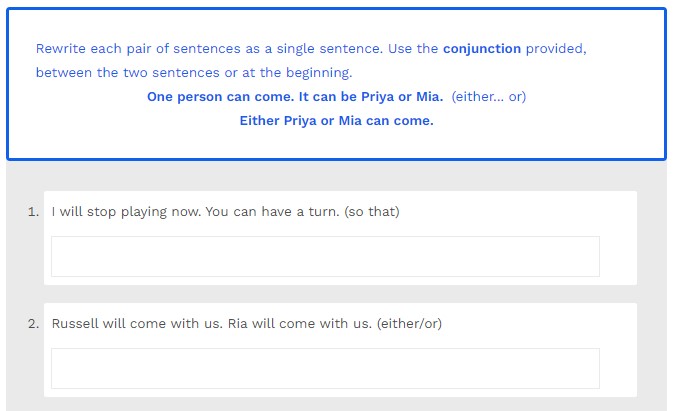Click the "(either/or)" conjunction hint
673x411 pixels.
(409, 324)
